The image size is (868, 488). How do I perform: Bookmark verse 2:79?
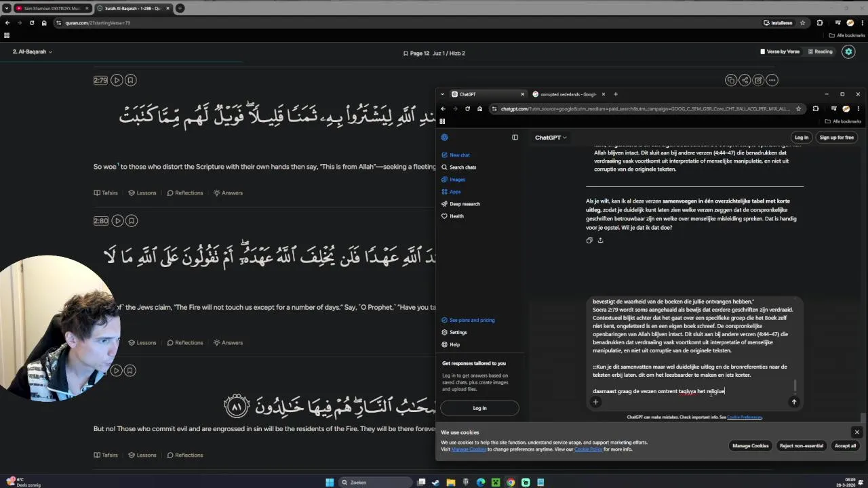pos(131,80)
